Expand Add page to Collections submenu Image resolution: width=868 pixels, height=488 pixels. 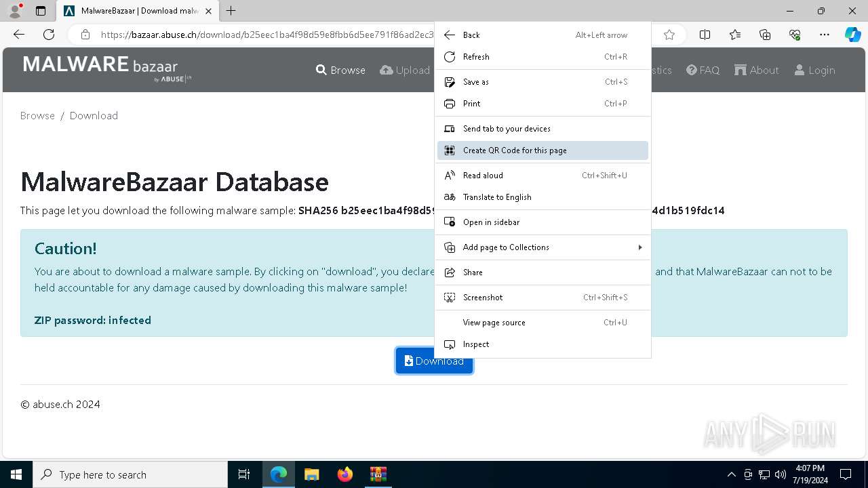click(542, 247)
